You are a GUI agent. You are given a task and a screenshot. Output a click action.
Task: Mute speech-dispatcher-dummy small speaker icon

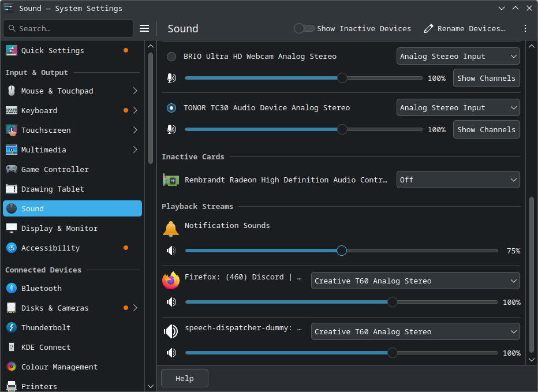pos(171,353)
